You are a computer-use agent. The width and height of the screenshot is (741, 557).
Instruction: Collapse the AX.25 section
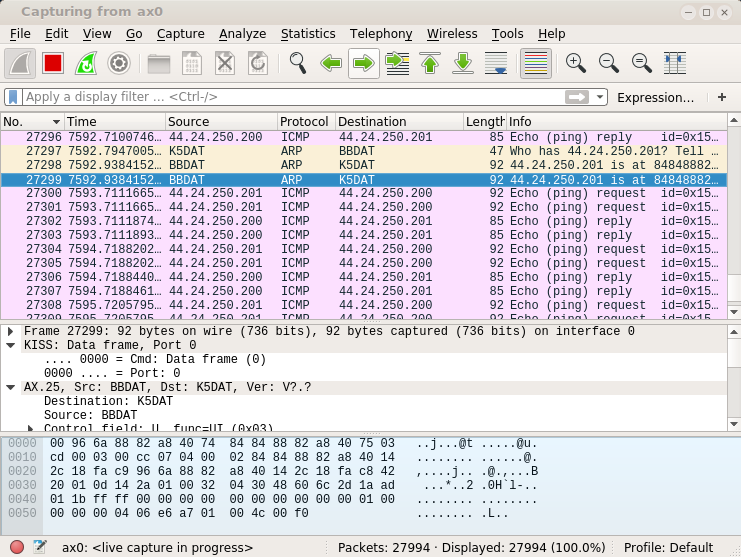(x=10, y=387)
